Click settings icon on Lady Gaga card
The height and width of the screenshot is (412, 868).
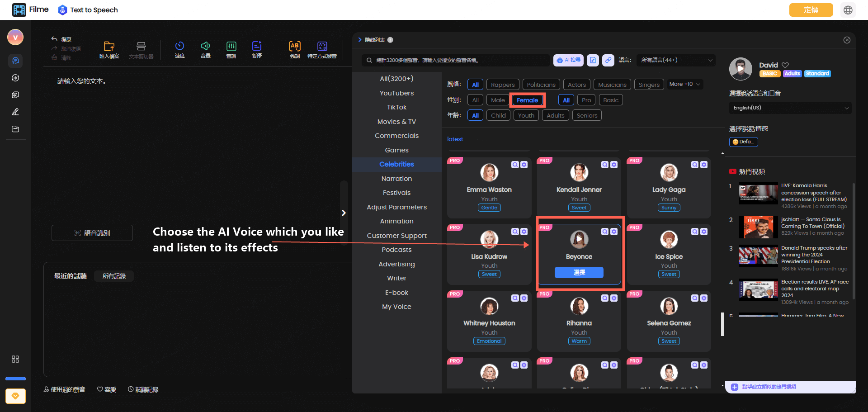pos(704,165)
